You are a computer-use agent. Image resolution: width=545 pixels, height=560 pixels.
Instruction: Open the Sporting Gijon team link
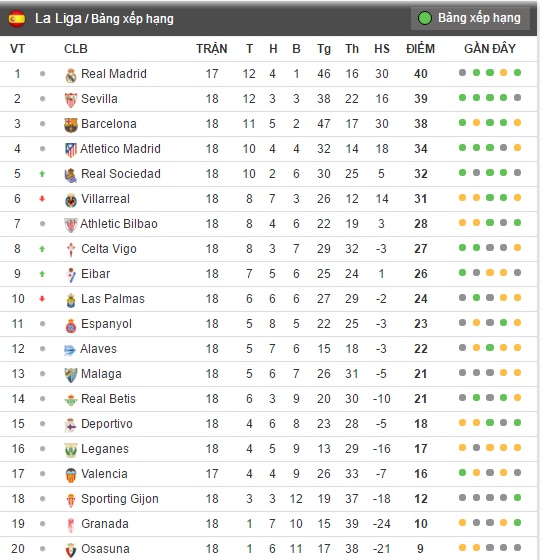(120, 499)
